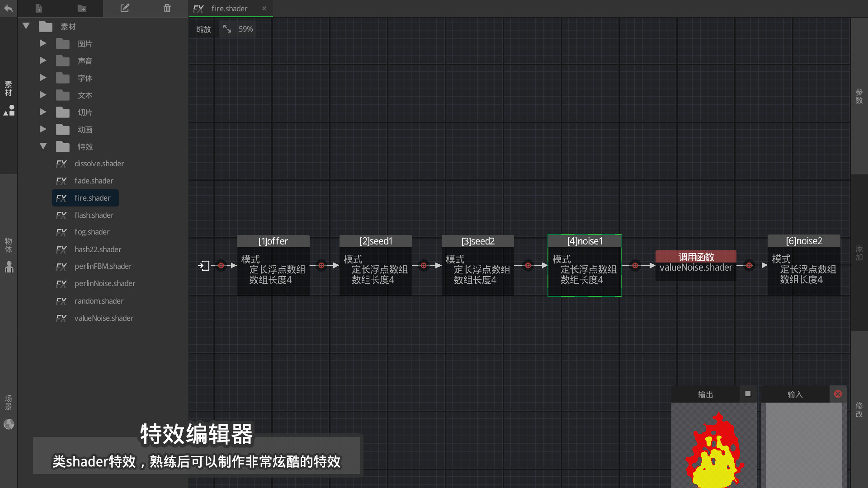Collapse the 特效 folder
868x488 pixels.
coord(43,146)
